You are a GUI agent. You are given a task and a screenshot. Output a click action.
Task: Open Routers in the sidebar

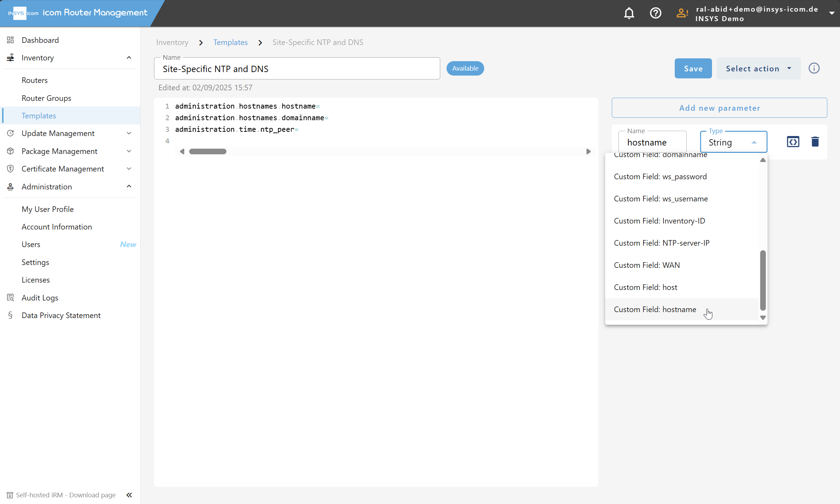(x=34, y=80)
